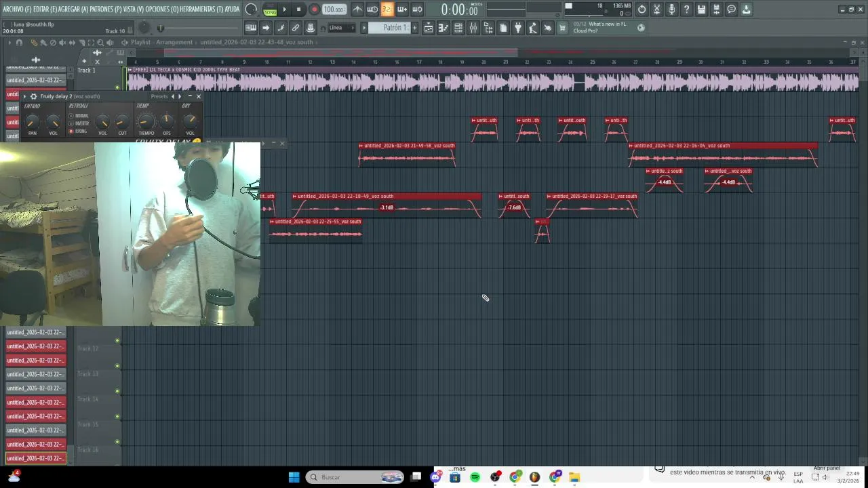The width and height of the screenshot is (868, 488).
Task: Select the playlist mute tool icon
Action: [x=62, y=43]
